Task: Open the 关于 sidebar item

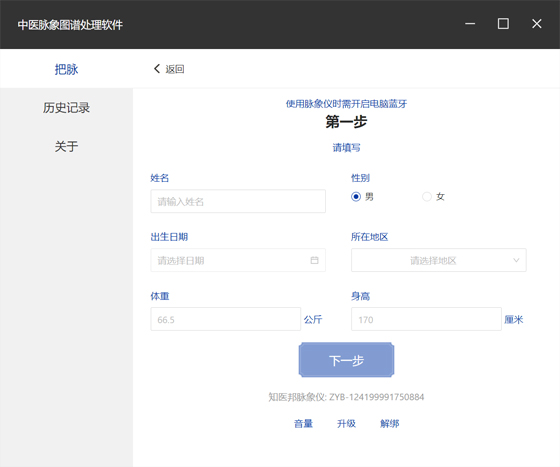Action: pyautogui.click(x=66, y=146)
